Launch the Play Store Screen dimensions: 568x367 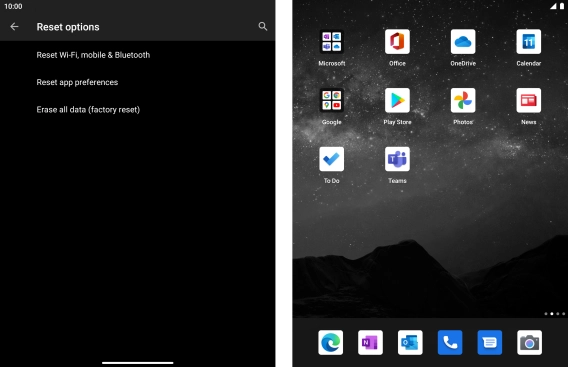[397, 100]
